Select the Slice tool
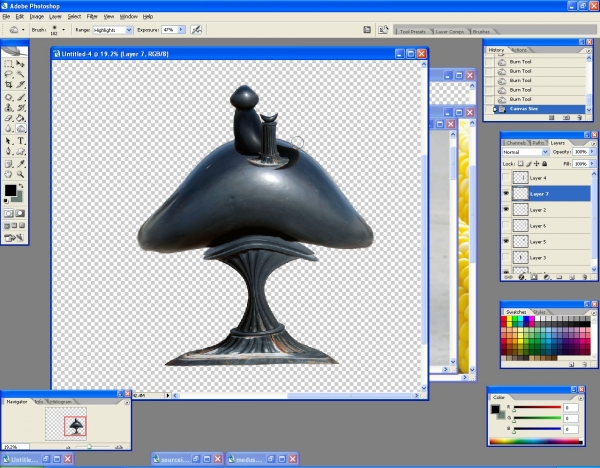600x468 pixels. [20, 84]
